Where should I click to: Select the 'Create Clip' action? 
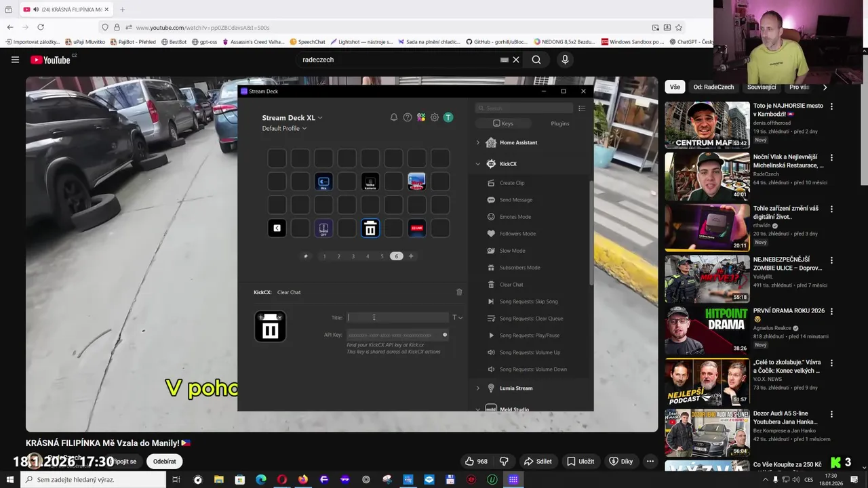(511, 183)
